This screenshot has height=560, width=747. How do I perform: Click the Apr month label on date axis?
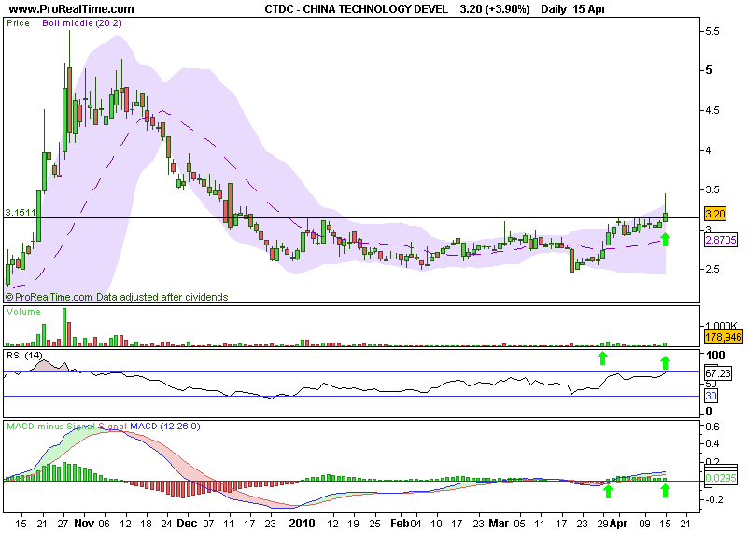click(x=618, y=524)
